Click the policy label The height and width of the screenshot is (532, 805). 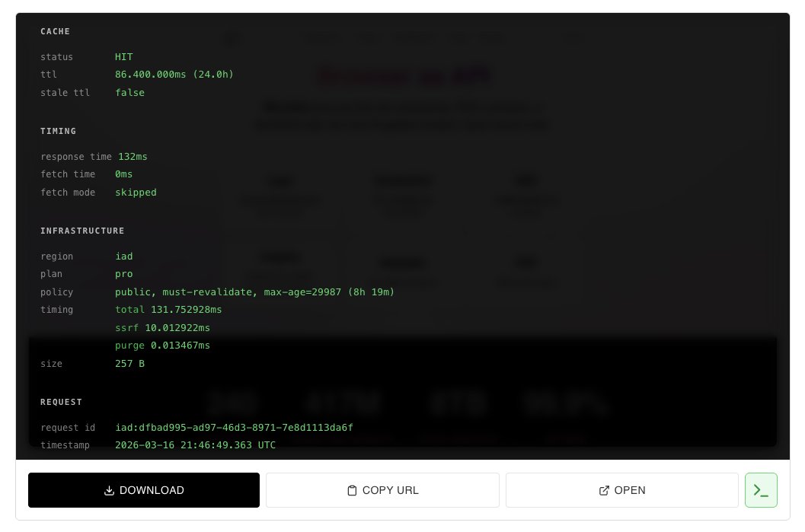pos(56,292)
